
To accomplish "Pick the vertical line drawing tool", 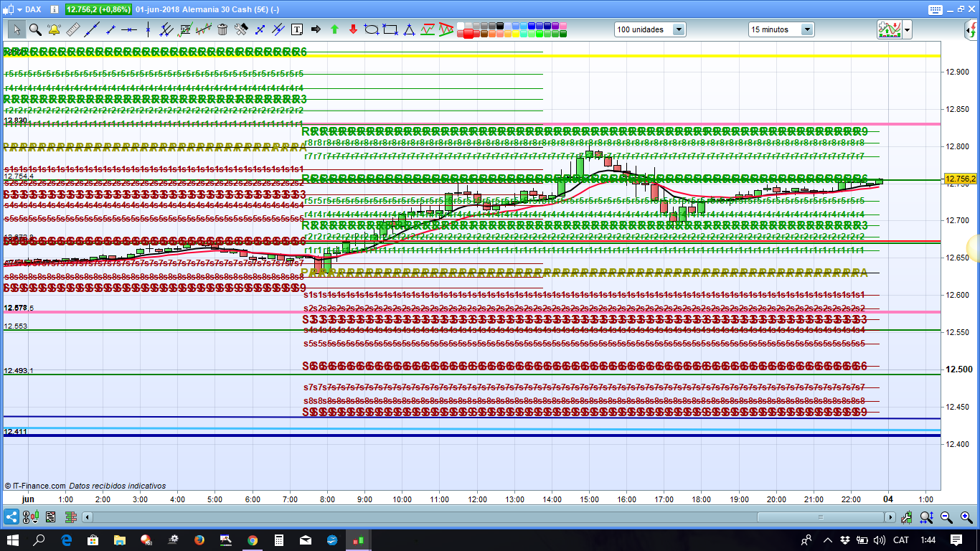I will pyautogui.click(x=148, y=29).
